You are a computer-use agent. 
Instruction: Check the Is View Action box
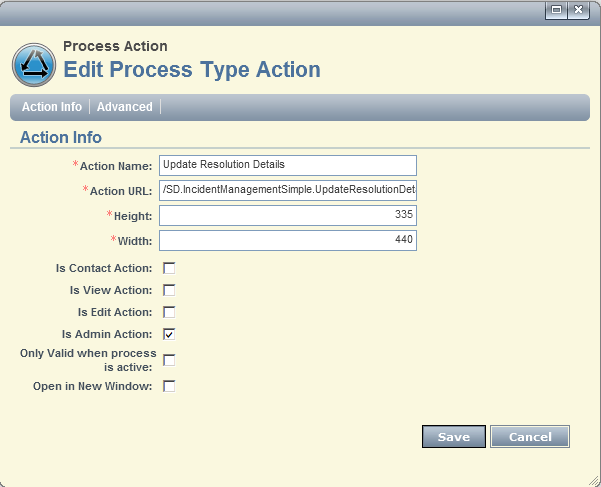169,290
